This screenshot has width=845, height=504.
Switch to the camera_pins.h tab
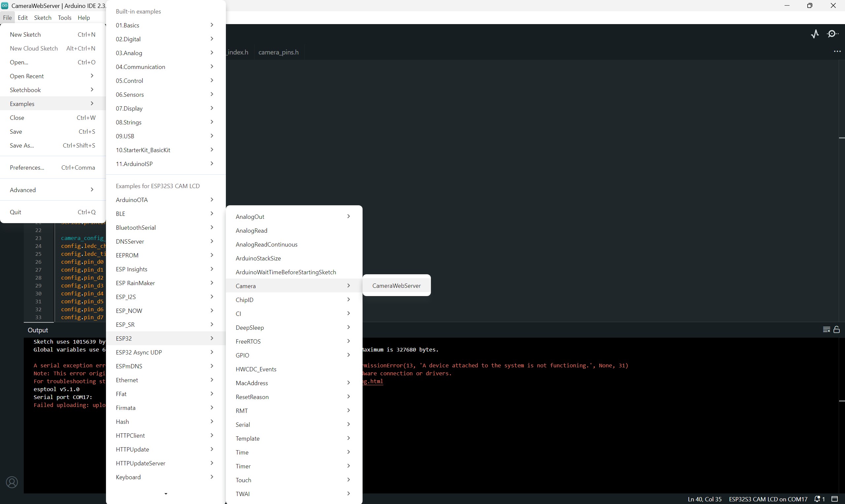coord(278,52)
